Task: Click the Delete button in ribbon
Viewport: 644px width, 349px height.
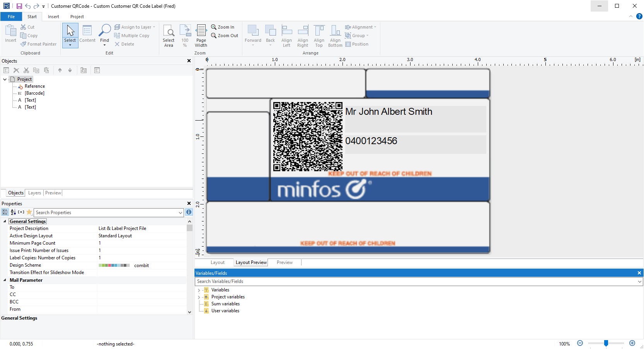Action: [124, 44]
